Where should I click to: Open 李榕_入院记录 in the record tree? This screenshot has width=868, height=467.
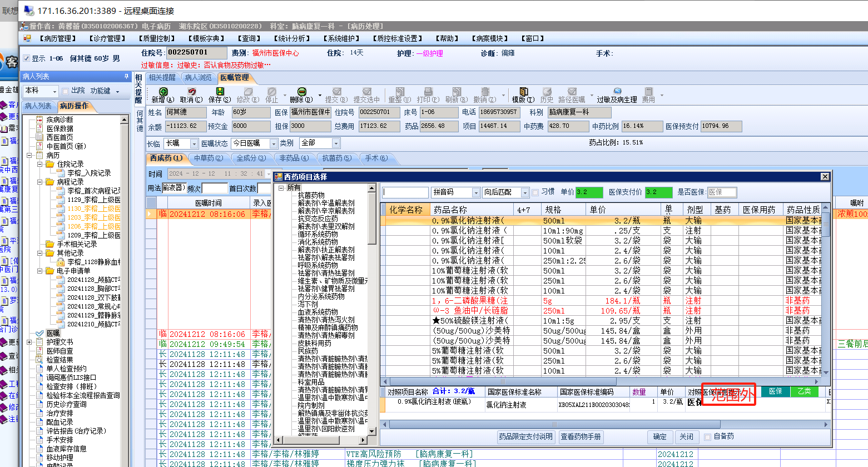point(89,173)
